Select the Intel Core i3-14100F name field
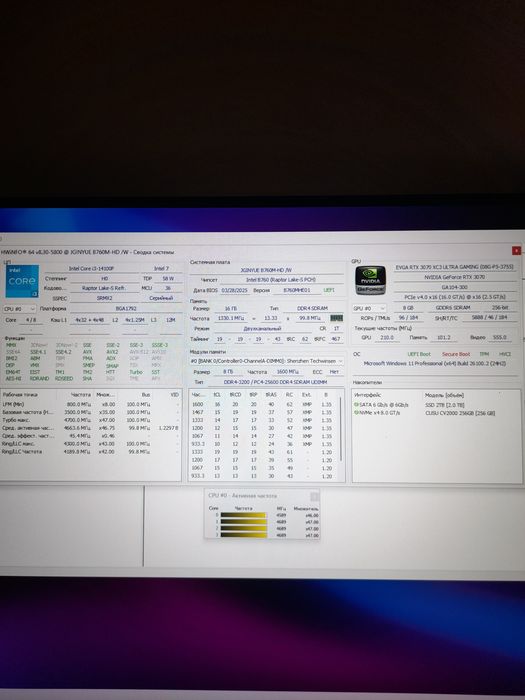The width and height of the screenshot is (525, 700). pos(92,268)
